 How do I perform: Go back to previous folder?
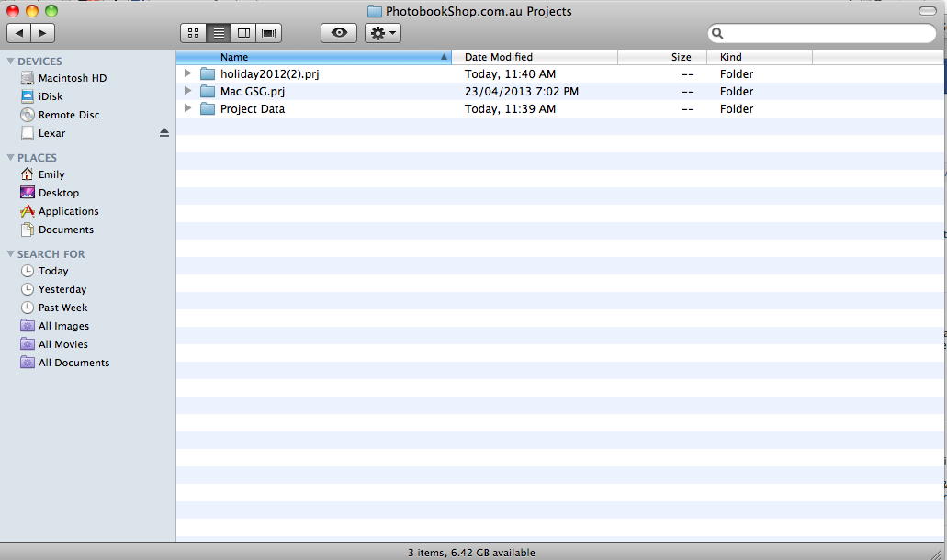click(x=18, y=33)
